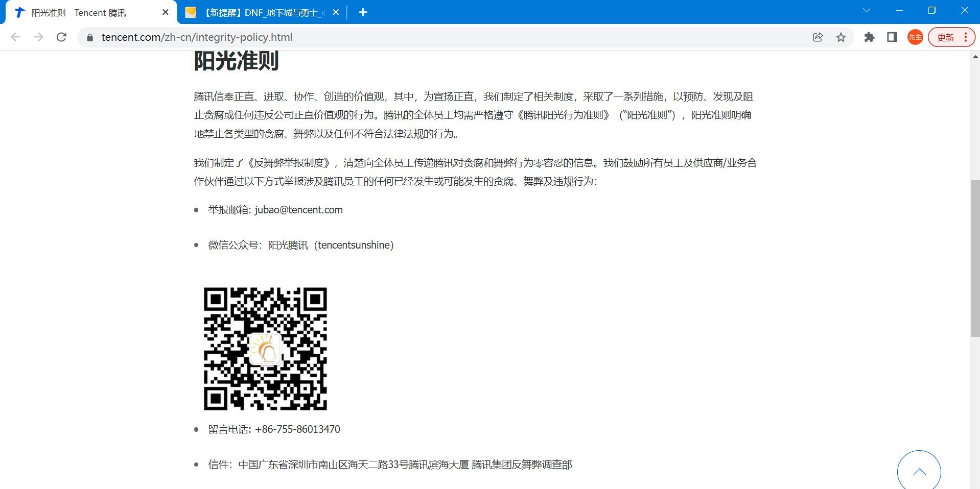Open the Chrome three-dot menu
This screenshot has height=489, width=980.
tap(966, 37)
